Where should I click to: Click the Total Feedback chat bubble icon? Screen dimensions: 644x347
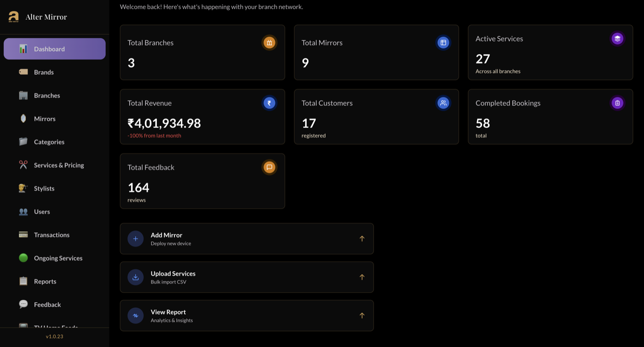[x=270, y=167]
